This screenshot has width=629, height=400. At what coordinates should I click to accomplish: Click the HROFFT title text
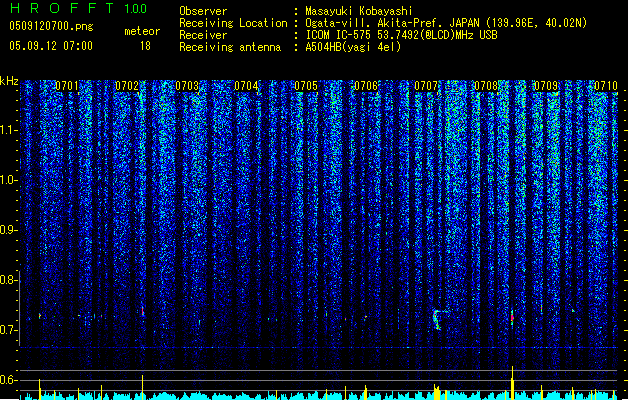pos(62,8)
